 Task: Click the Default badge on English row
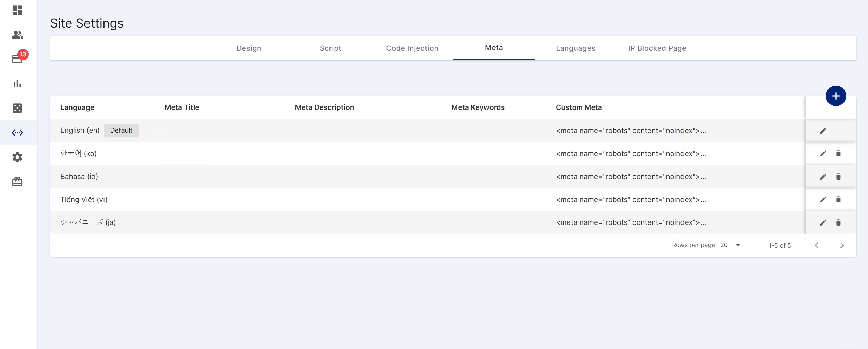tap(121, 131)
